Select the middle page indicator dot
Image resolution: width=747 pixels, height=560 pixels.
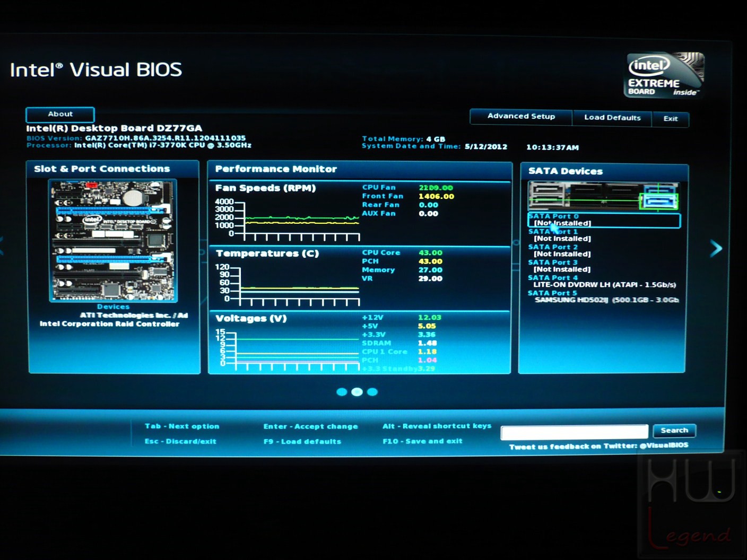(357, 392)
